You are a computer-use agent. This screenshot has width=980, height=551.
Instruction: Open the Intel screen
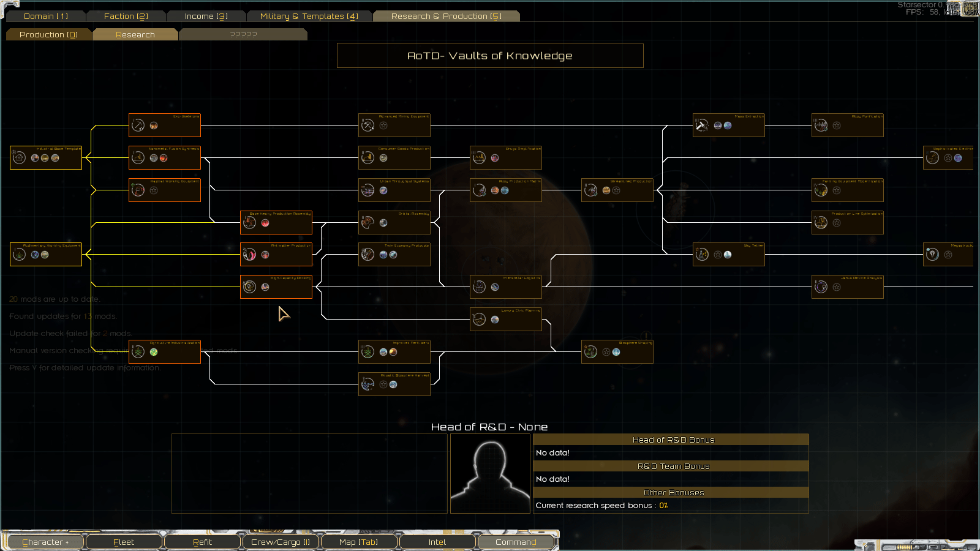pos(437,542)
